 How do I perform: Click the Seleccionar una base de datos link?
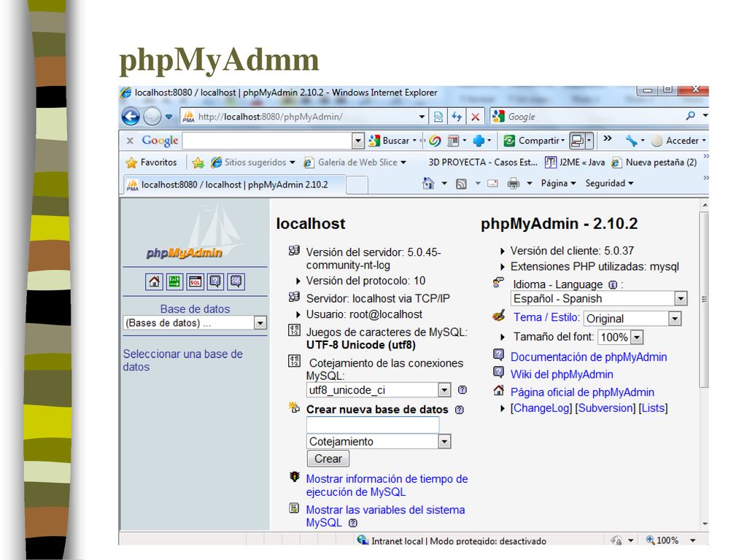pyautogui.click(x=183, y=360)
